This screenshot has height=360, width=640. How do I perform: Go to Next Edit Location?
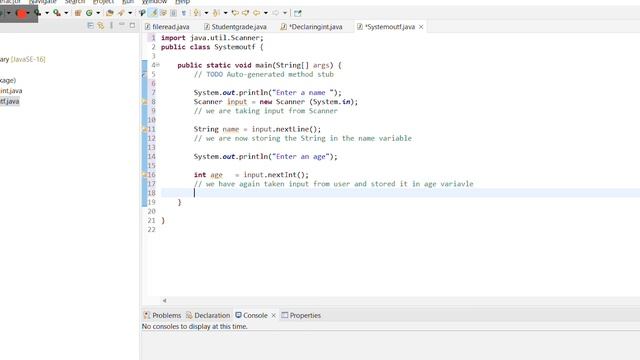click(x=246, y=13)
